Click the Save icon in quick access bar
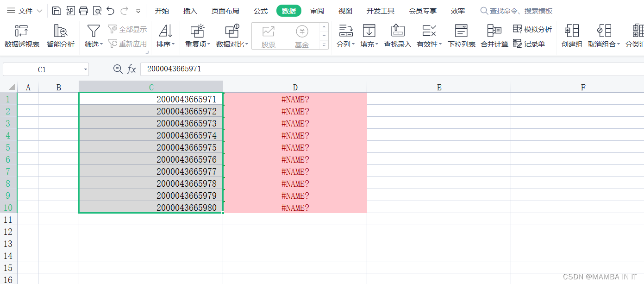This screenshot has width=644, height=284. [x=56, y=11]
